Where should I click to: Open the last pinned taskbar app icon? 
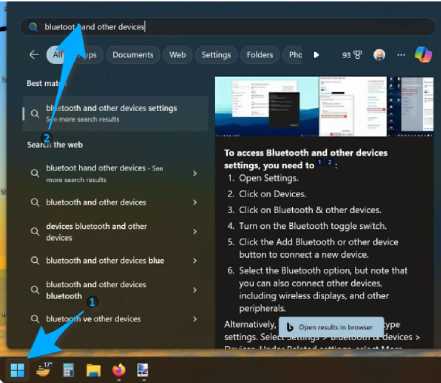coord(143,370)
